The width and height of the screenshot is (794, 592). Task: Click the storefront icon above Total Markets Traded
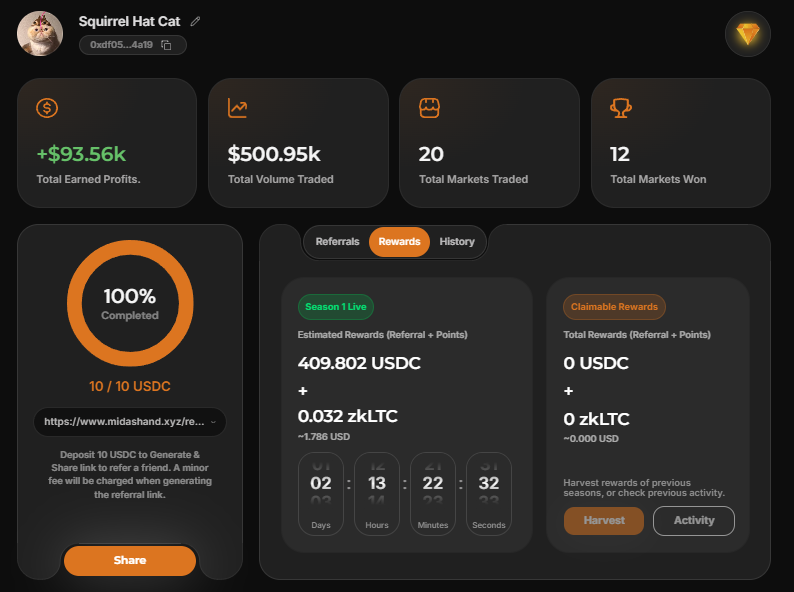pos(429,108)
